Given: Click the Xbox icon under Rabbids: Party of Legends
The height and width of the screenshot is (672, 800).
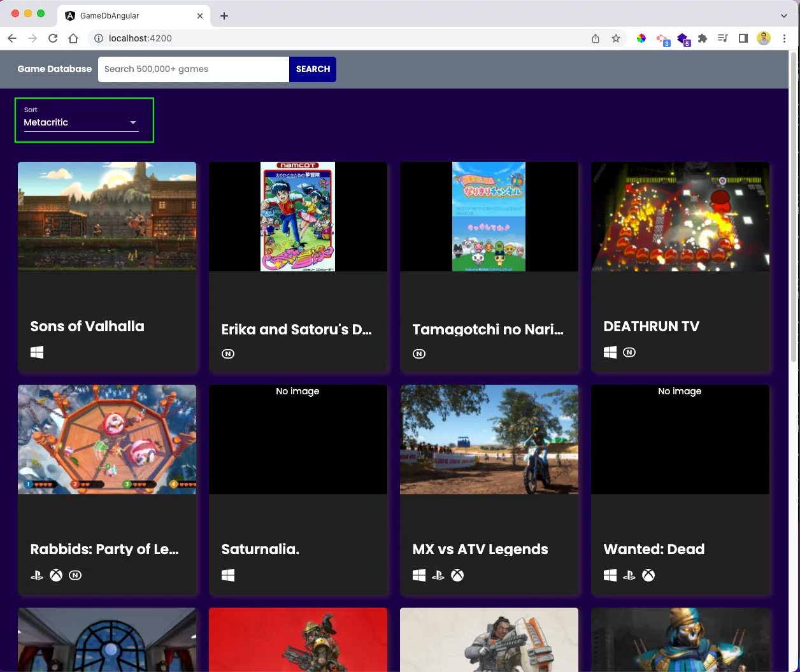Looking at the screenshot, I should [x=56, y=575].
